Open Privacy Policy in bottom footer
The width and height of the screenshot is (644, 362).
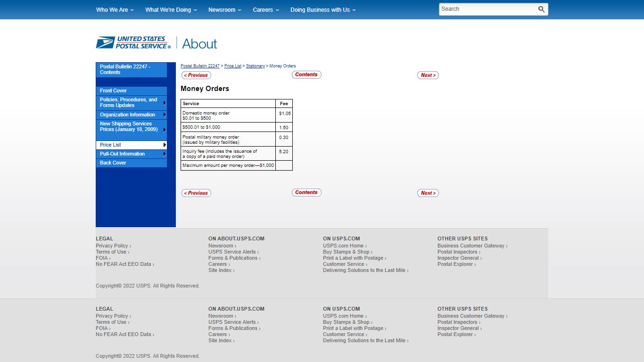tap(113, 316)
